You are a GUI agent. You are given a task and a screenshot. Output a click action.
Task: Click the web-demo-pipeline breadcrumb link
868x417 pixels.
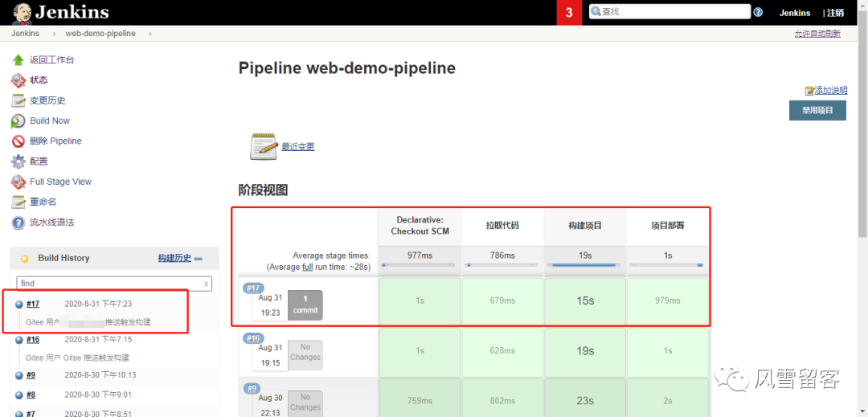coord(100,34)
